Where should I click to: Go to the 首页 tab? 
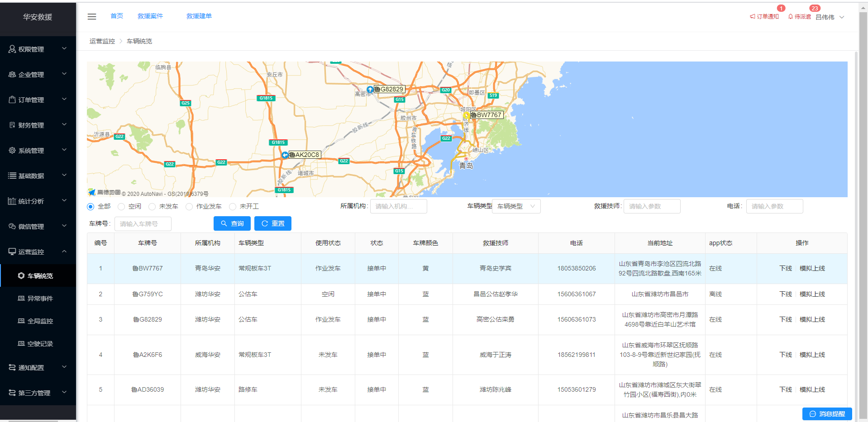click(117, 16)
